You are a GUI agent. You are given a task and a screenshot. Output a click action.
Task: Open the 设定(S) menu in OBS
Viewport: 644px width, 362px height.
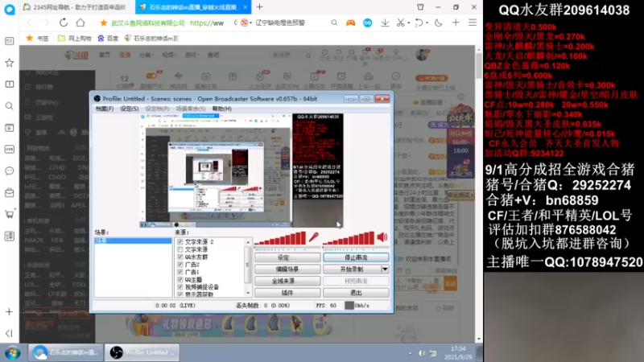[129, 109]
